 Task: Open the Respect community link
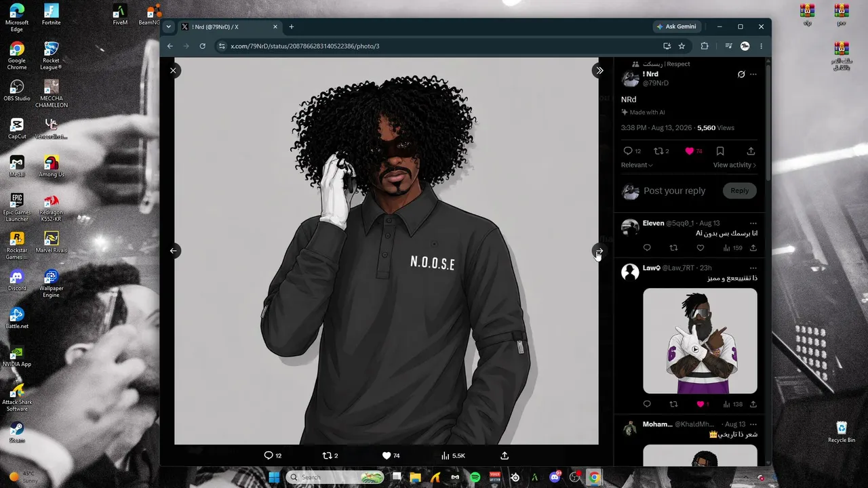(x=667, y=64)
